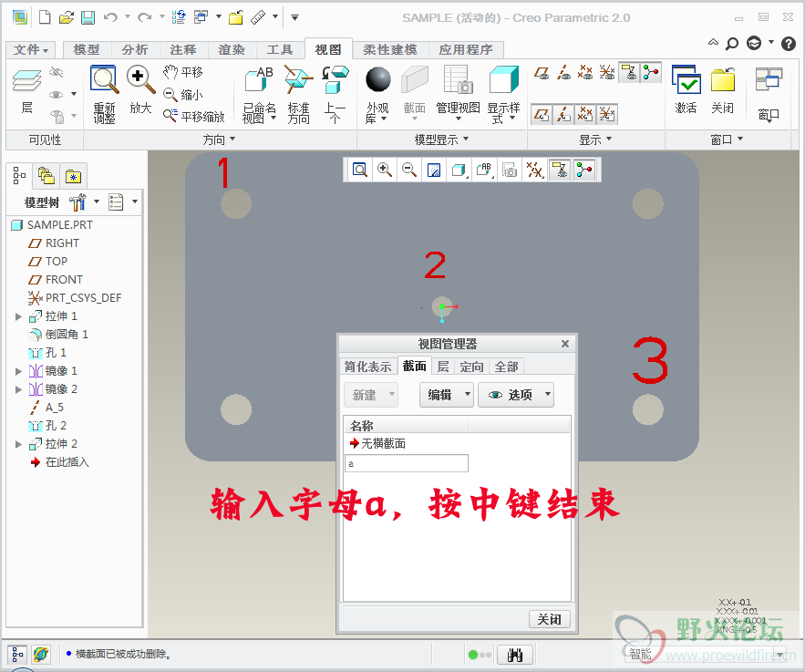Toggle coordinate system display in ribbon
The image size is (805, 672).
[x=607, y=72]
